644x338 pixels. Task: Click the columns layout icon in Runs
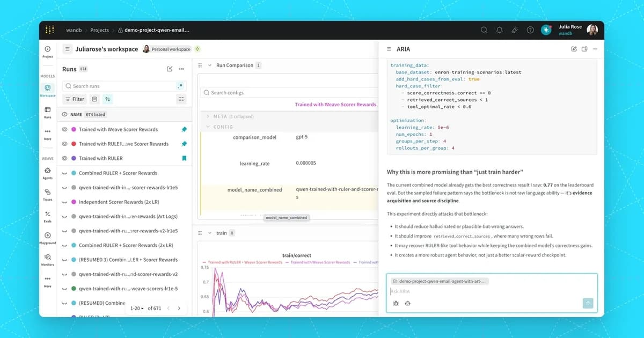(x=181, y=99)
